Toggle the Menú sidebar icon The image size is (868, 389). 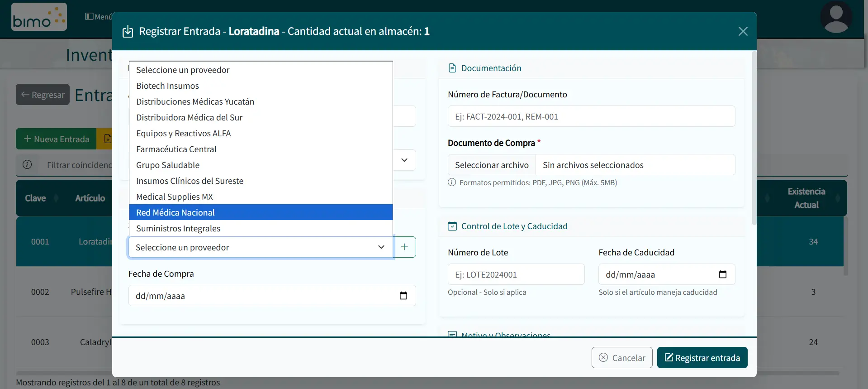click(x=89, y=16)
